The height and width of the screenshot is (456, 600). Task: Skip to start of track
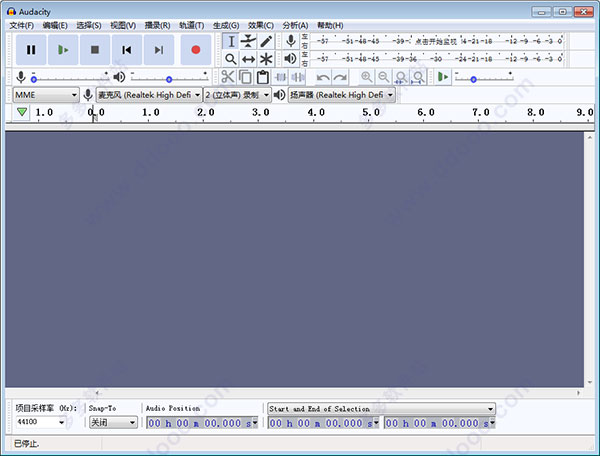click(127, 50)
